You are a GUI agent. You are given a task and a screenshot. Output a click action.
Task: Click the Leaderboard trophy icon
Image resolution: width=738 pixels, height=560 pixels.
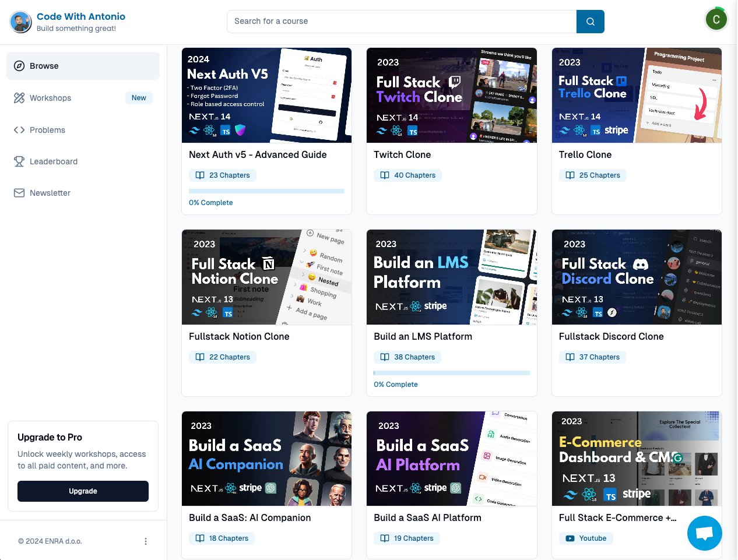[19, 161]
